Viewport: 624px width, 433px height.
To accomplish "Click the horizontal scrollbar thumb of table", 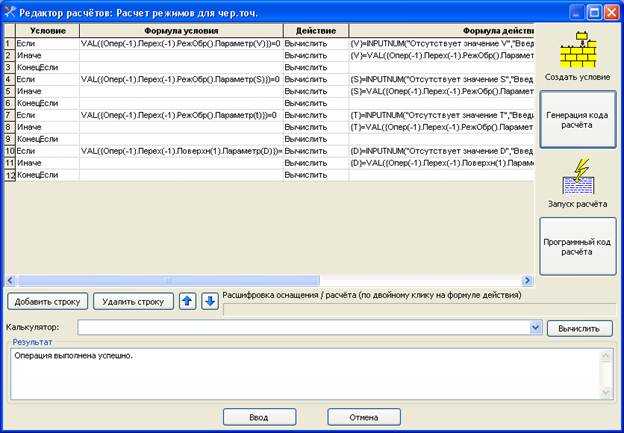I will pyautogui.click(x=168, y=281).
